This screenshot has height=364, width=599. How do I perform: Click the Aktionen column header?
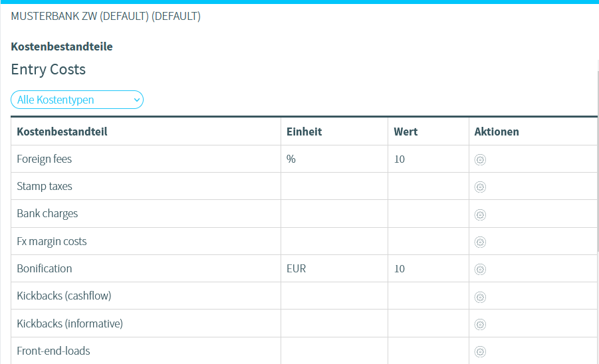(497, 132)
